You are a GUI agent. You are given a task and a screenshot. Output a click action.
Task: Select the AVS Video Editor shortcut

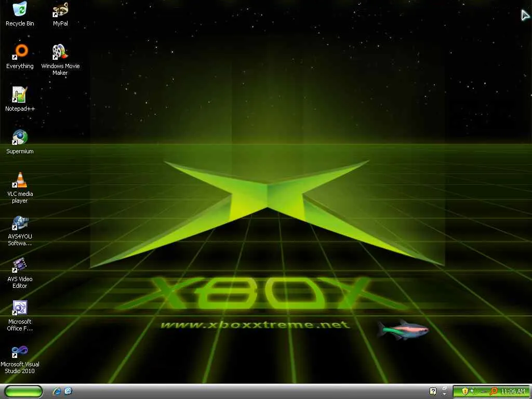click(x=20, y=273)
